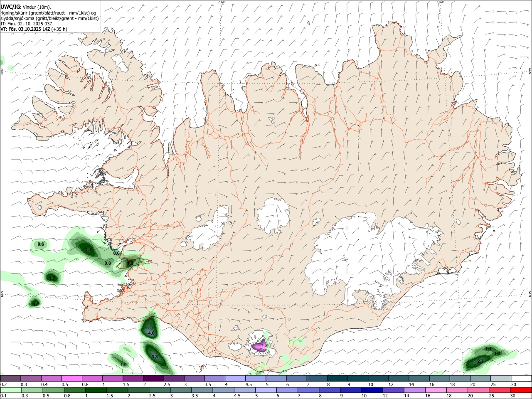Click the 15W longitude label
Viewport: 532px width, 399px height.
[440, 2]
